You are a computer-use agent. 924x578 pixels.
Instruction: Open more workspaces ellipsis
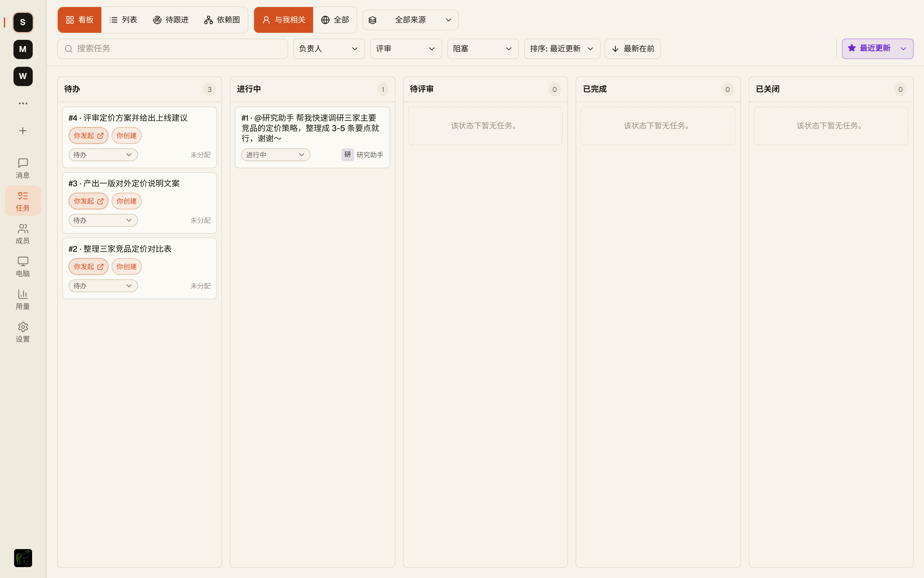click(x=23, y=103)
